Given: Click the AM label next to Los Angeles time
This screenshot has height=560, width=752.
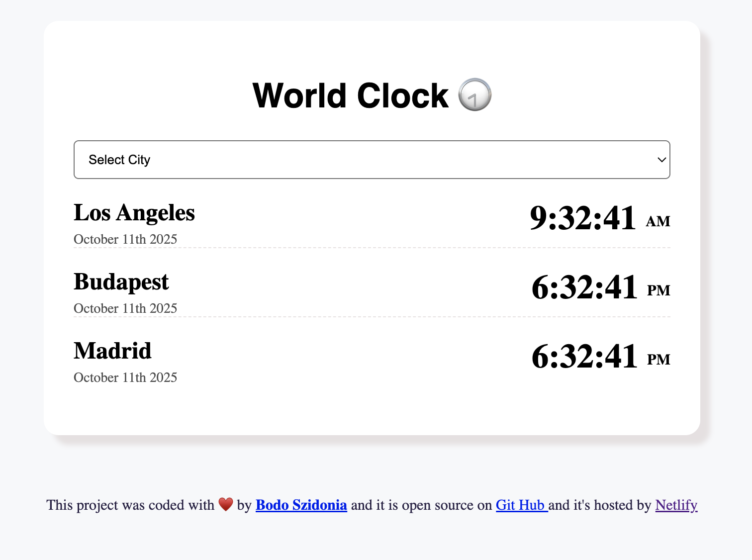Looking at the screenshot, I should 658,221.
